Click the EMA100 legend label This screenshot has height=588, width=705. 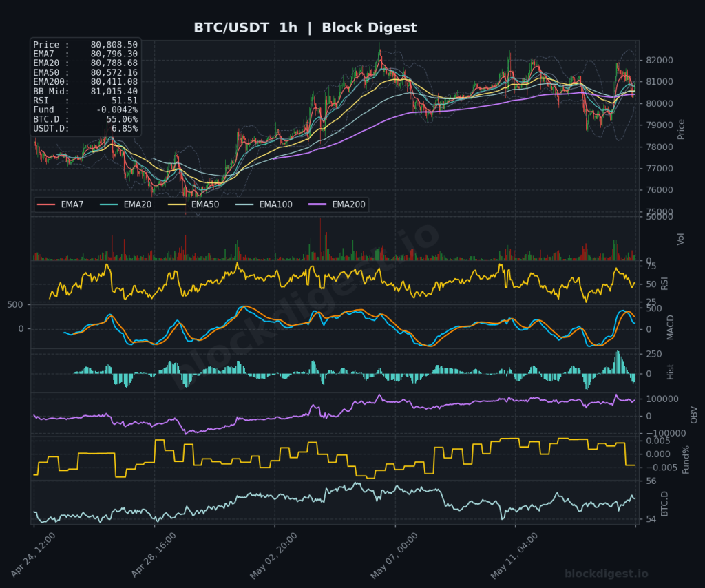[x=276, y=204]
